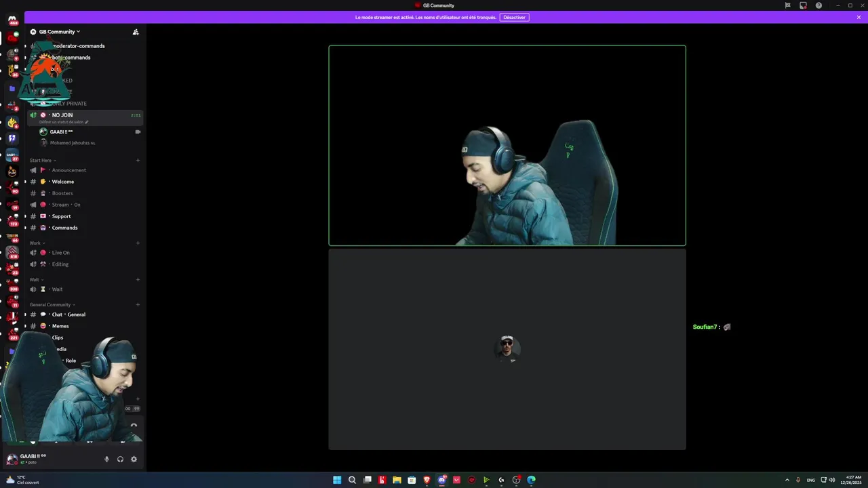868x488 pixels.
Task: Open the server with 173 badge
Action: (x=12, y=220)
